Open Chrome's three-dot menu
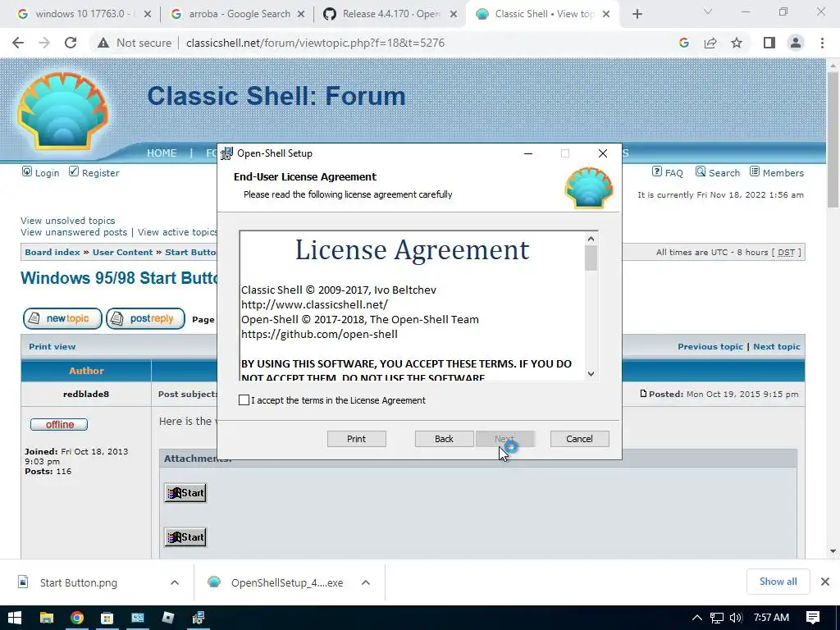Viewport: 840px width, 630px height. (822, 43)
